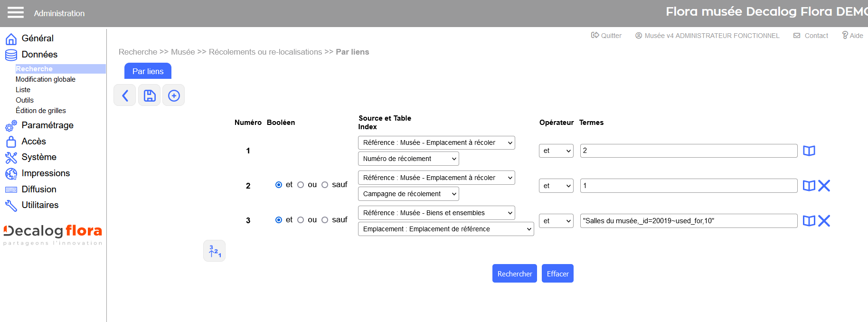868x322 pixels.
Task: Select 'sauf' boolean for row 2
Action: 325,185
